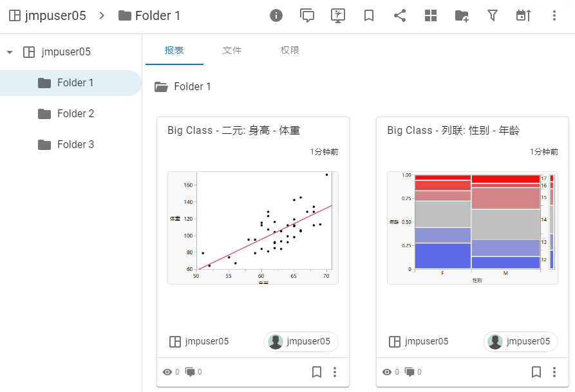
Task: Click the share icon
Action: click(400, 15)
